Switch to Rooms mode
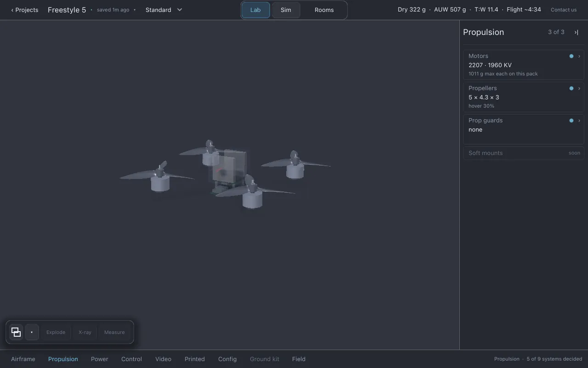Viewport: 588px width, 368px height. pos(324,10)
